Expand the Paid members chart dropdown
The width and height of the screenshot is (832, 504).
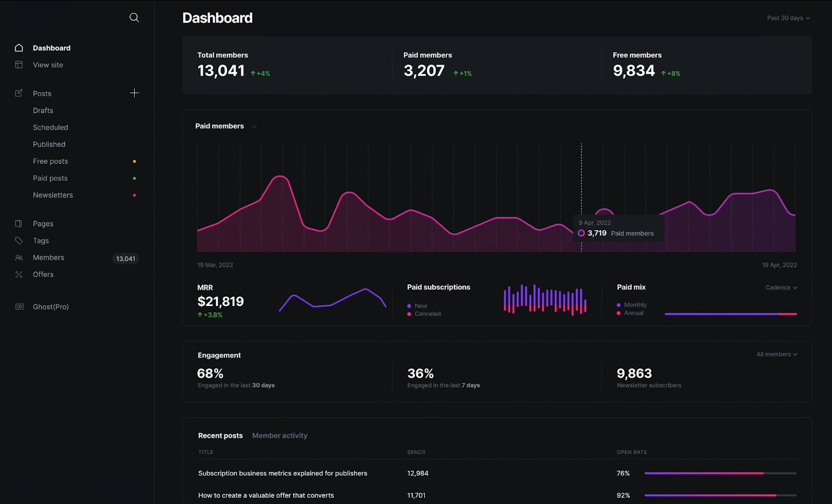254,126
